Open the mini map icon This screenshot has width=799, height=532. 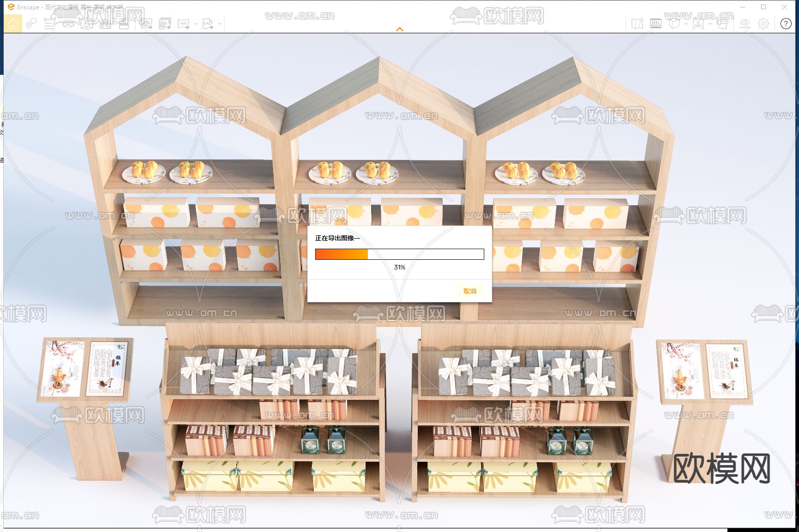(x=637, y=24)
